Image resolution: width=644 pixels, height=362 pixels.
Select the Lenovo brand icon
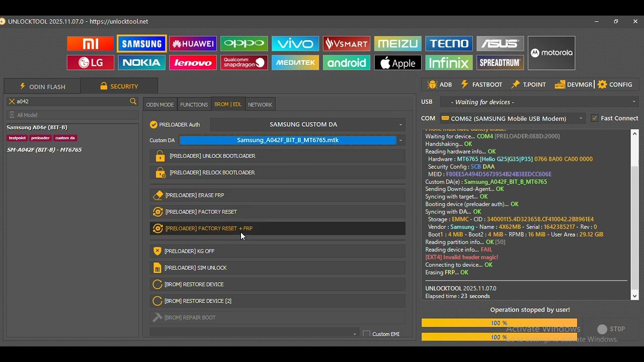click(x=193, y=62)
